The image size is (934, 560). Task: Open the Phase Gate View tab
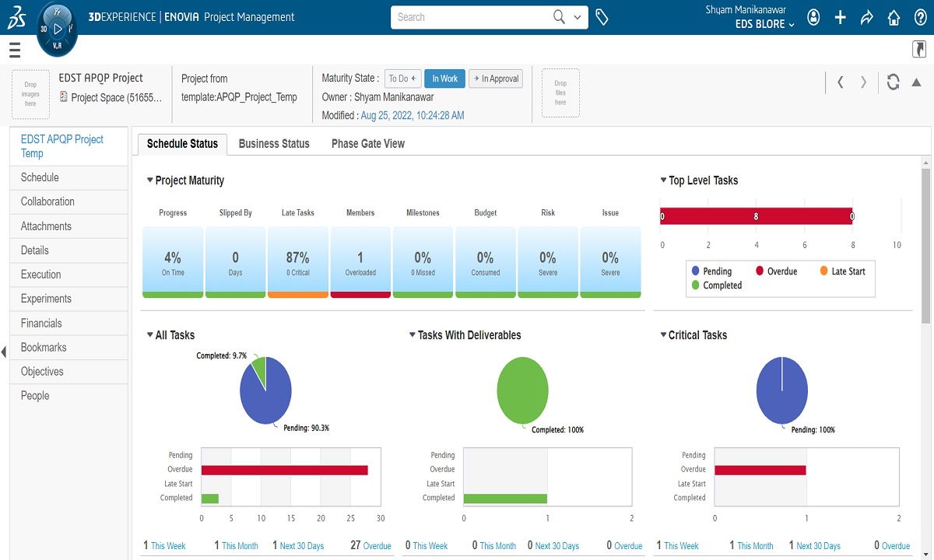tap(368, 144)
